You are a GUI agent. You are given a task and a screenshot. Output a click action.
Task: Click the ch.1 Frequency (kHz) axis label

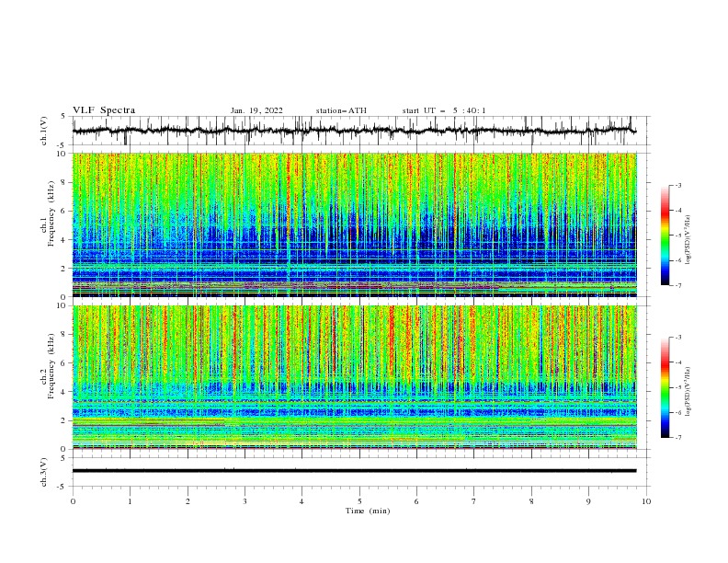[x=48, y=212]
